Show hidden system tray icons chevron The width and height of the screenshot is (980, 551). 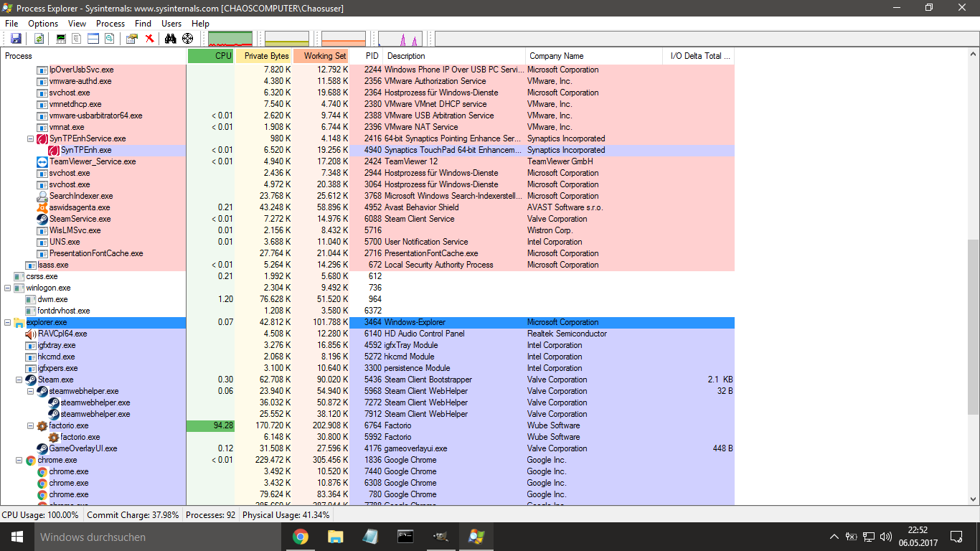[834, 537]
